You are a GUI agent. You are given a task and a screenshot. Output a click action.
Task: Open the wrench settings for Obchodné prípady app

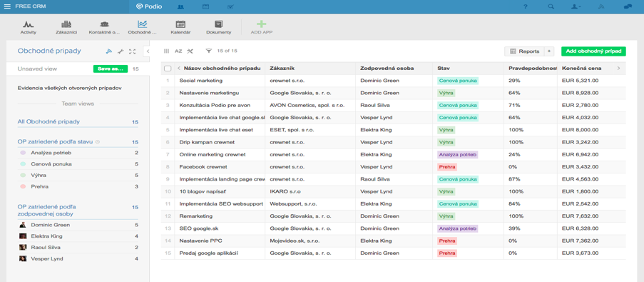tap(121, 51)
